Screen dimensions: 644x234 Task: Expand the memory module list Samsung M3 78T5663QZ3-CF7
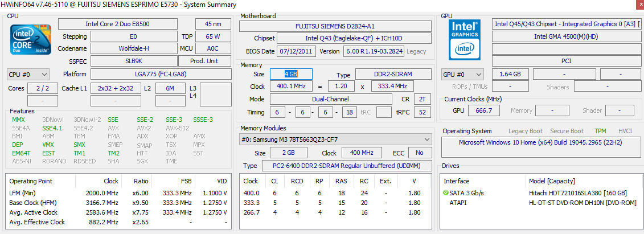point(335,139)
